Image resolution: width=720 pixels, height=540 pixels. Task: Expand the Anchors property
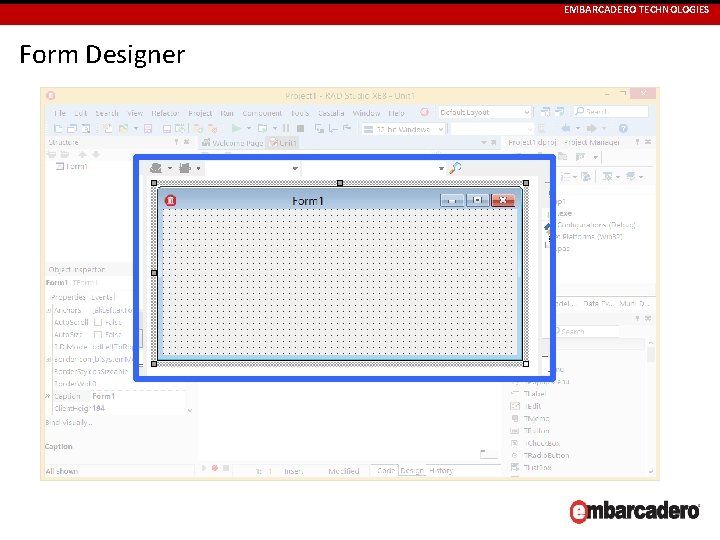pyautogui.click(x=49, y=311)
